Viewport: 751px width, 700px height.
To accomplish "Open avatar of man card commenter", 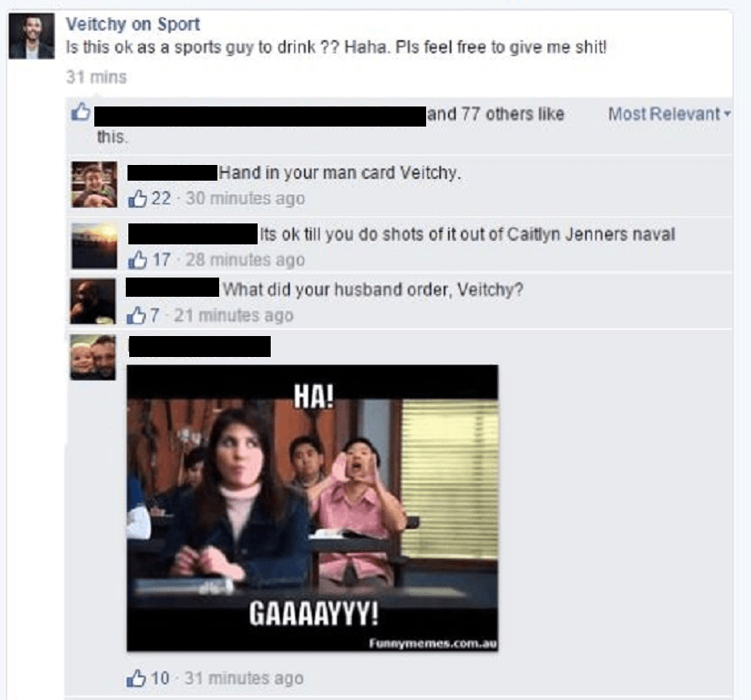I will pyautogui.click(x=94, y=184).
